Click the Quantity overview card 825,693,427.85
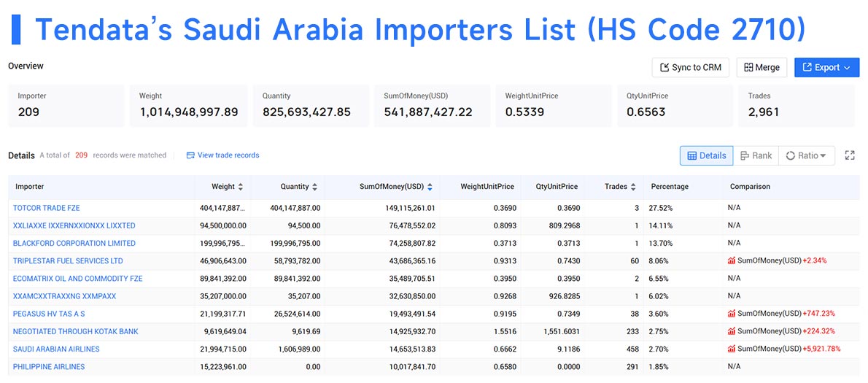Screen dimensions: 868x383 [311, 106]
